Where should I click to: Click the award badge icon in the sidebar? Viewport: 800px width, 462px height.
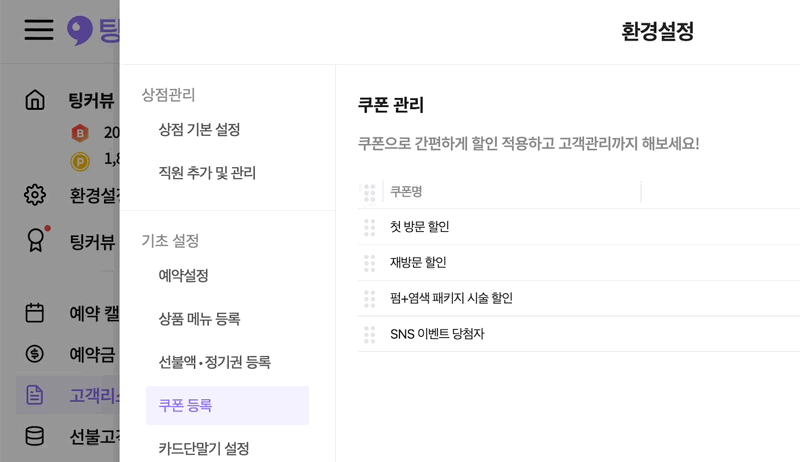click(x=35, y=240)
